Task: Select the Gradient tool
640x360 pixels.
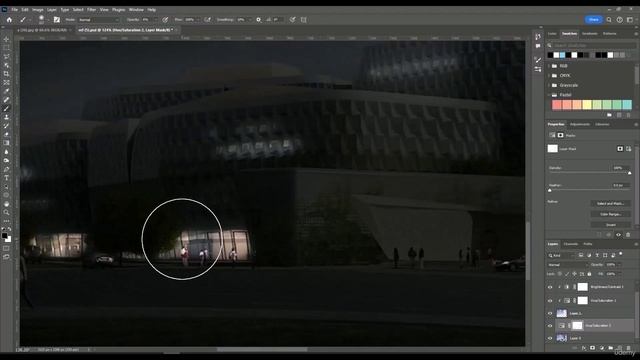Action: (x=6, y=143)
